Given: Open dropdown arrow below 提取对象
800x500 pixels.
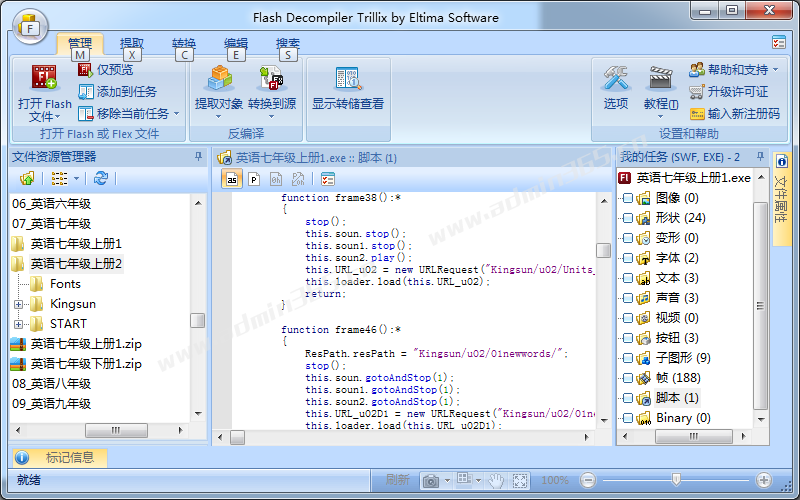Looking at the screenshot, I should (219, 117).
